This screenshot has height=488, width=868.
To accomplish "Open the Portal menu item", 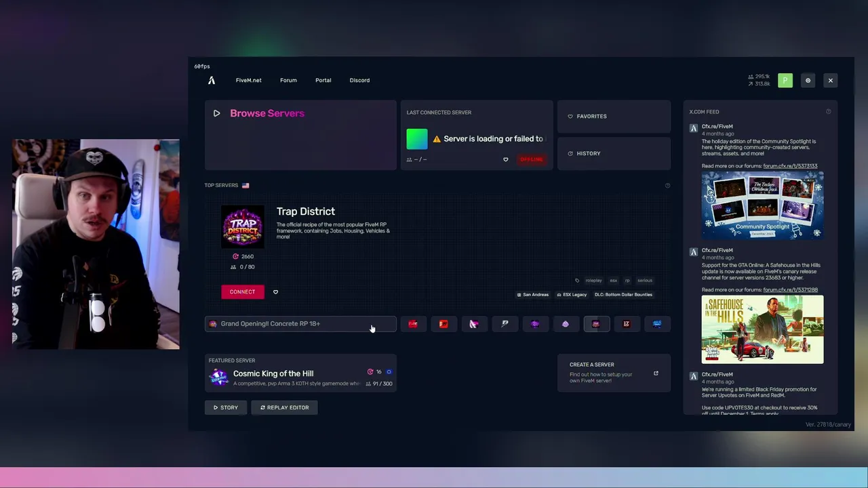I will 323,81.
